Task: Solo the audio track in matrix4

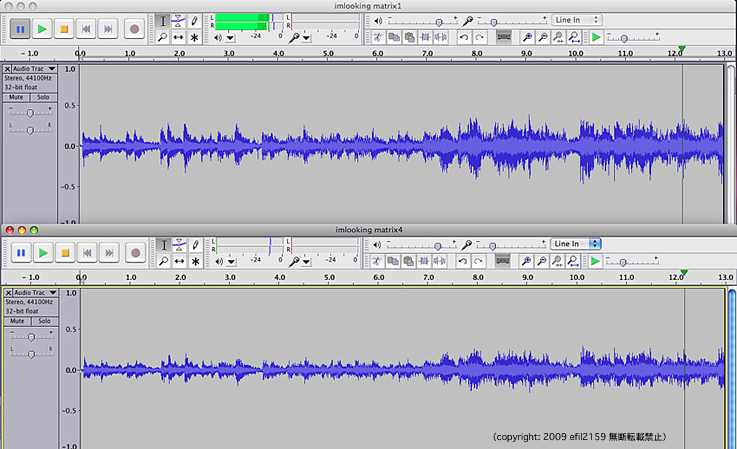Action: (x=44, y=321)
